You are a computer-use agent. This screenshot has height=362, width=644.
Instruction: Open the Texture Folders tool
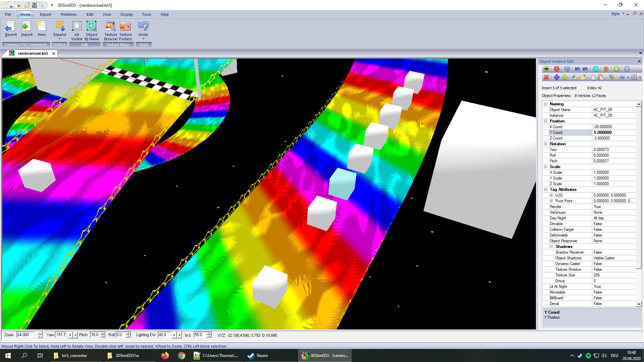click(126, 30)
